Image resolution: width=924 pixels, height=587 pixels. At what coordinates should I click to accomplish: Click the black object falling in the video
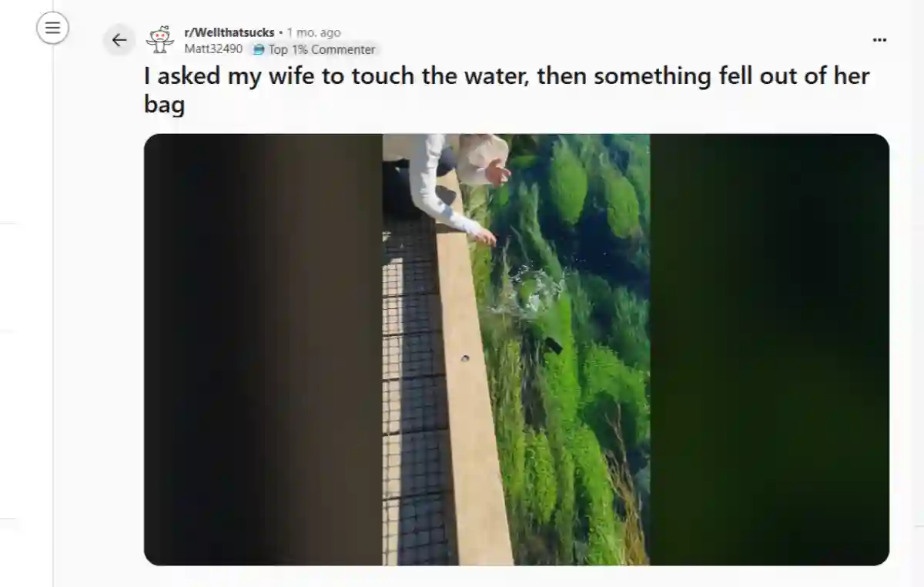point(553,346)
